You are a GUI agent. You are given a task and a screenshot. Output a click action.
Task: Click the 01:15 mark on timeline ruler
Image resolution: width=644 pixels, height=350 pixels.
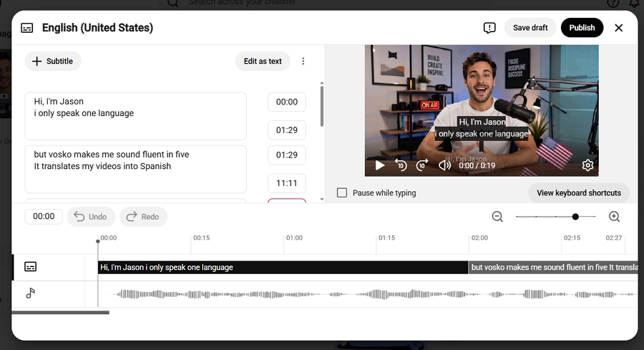click(386, 238)
